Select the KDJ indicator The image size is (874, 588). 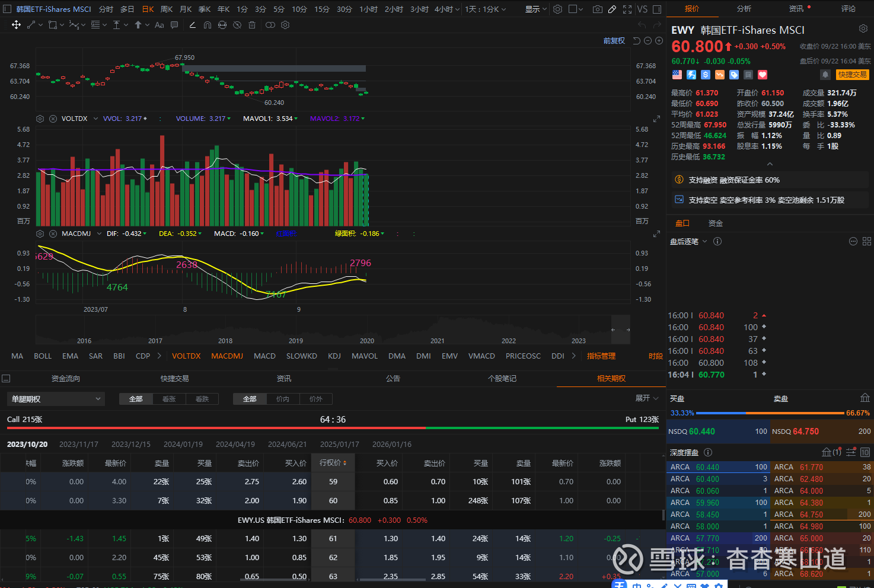point(334,356)
